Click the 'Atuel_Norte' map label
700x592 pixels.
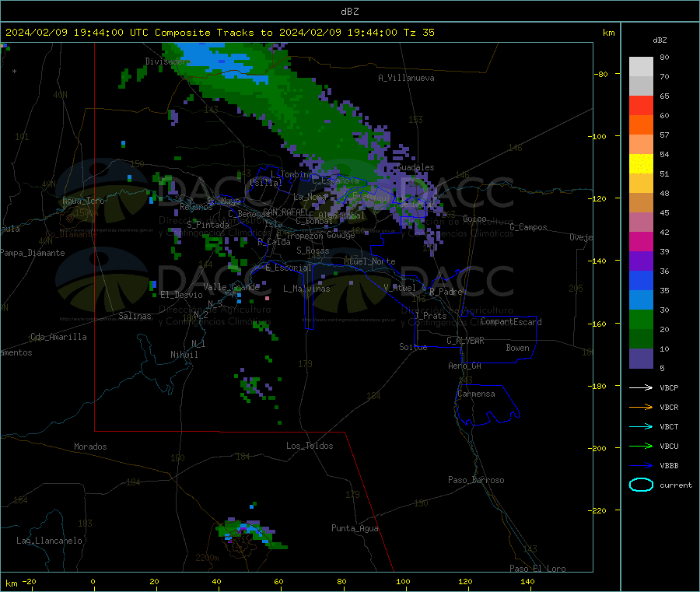tap(369, 261)
